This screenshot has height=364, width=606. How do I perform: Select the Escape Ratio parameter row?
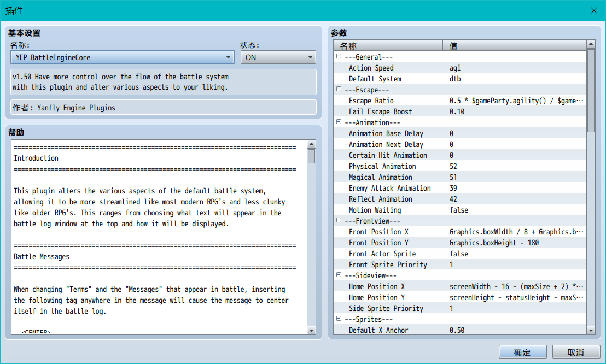point(460,101)
